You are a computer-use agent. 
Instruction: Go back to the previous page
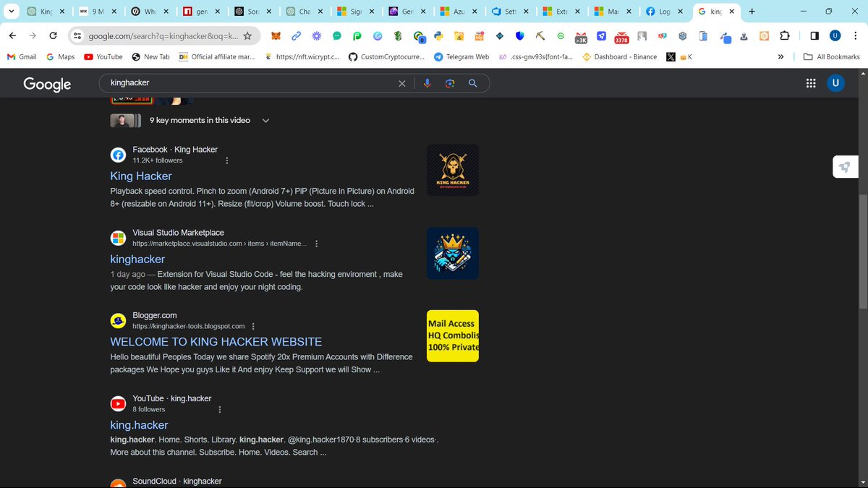[x=13, y=36]
